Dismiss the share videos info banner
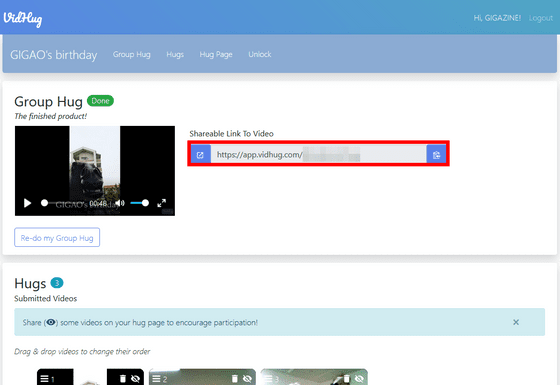Viewport: 560px width, 385px height. click(516, 322)
